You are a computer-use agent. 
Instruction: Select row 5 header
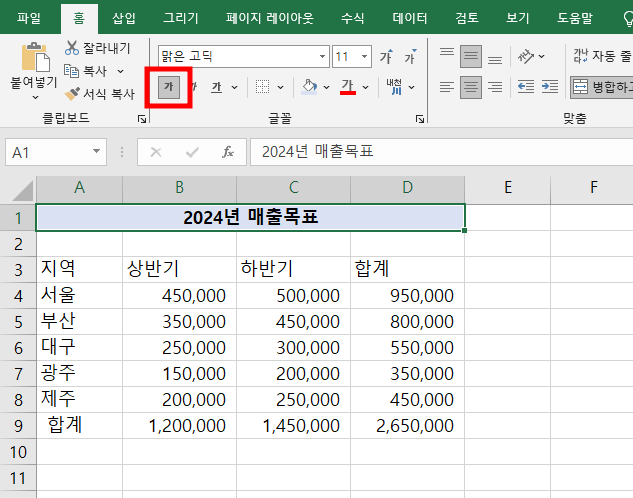pos(18,322)
